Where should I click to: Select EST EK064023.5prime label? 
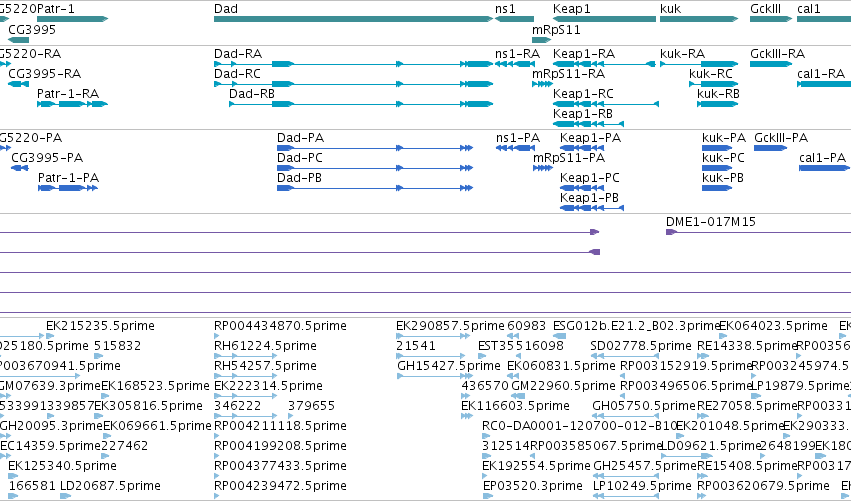[773, 326]
